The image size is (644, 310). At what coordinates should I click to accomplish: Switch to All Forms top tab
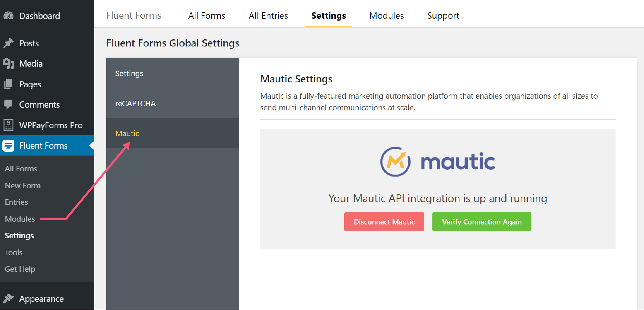click(207, 15)
